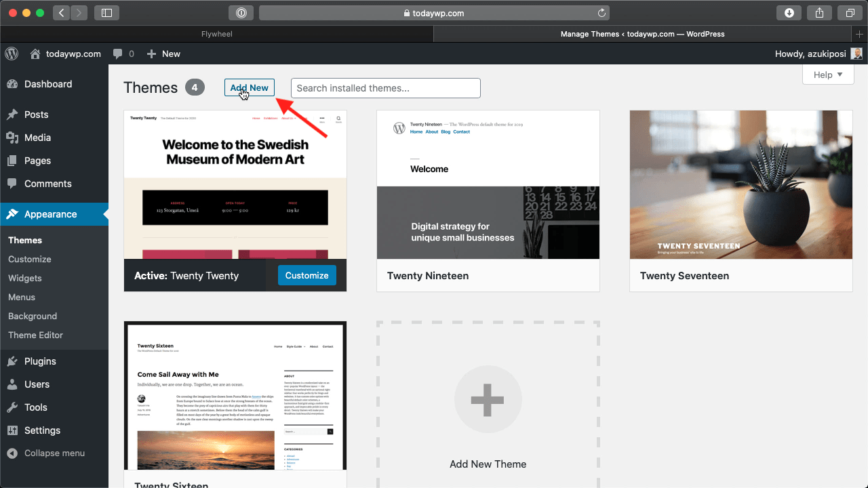
Task: Click the Dashboard gauge icon
Action: point(12,84)
